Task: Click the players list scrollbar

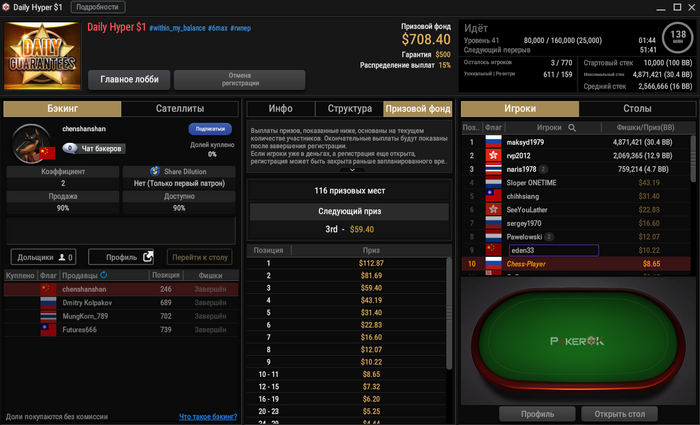Action: [x=693, y=159]
